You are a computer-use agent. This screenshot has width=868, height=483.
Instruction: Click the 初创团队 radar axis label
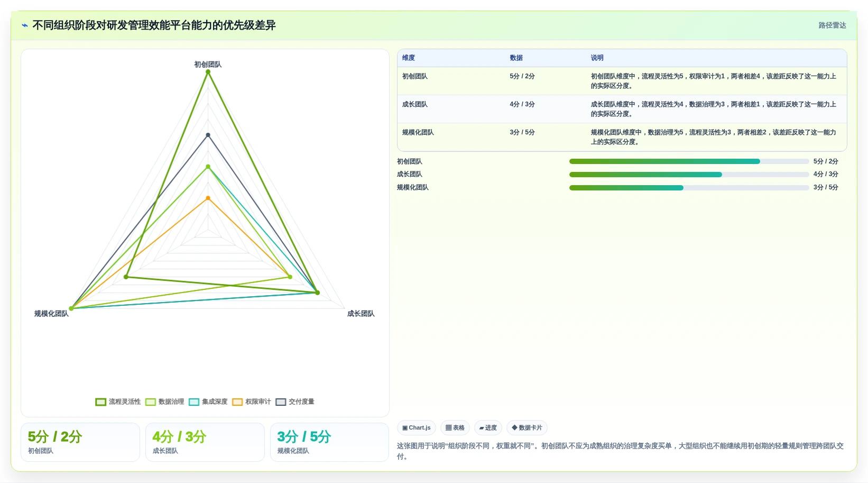[208, 65]
